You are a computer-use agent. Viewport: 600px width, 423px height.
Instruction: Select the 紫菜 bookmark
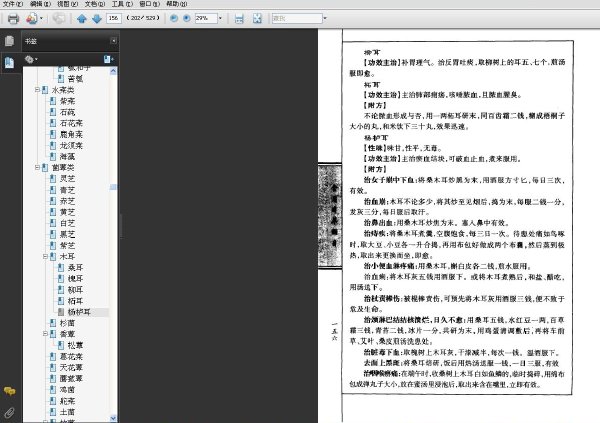(67, 101)
